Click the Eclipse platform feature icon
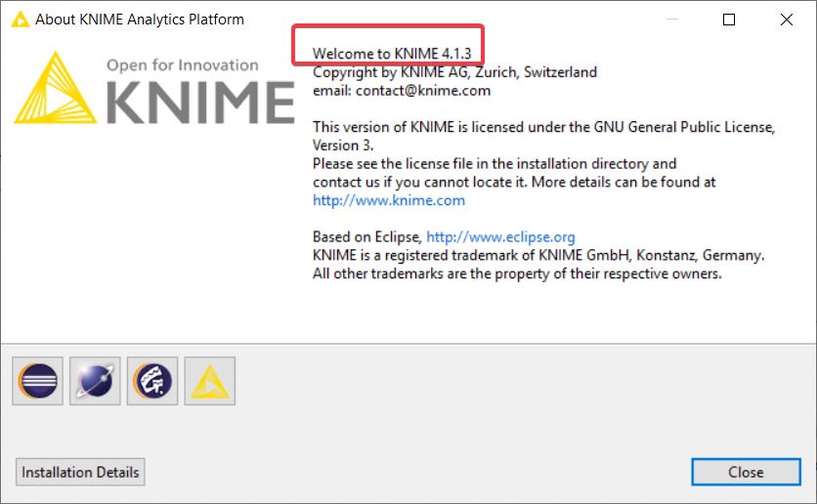This screenshot has height=504, width=817. 38,380
